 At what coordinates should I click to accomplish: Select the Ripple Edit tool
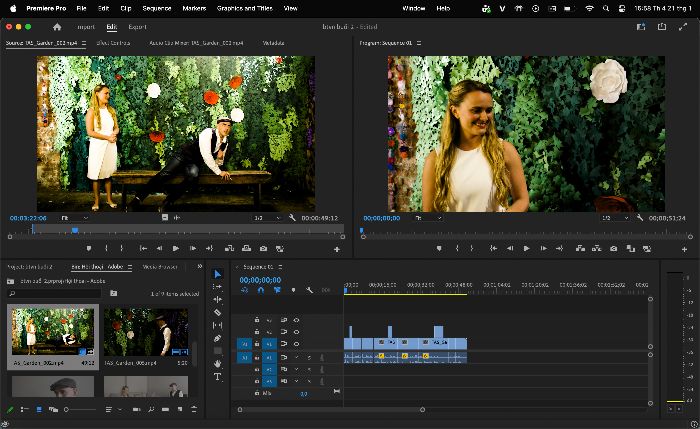point(217,300)
